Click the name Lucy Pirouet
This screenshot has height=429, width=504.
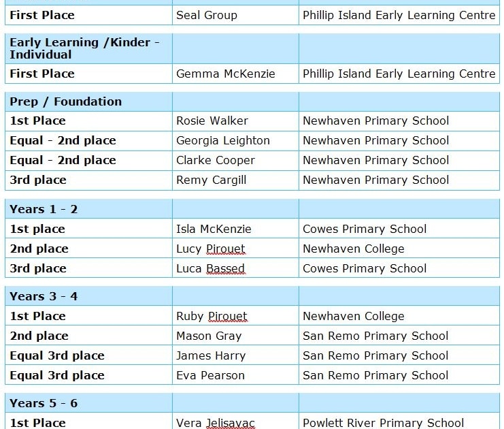[210, 249]
